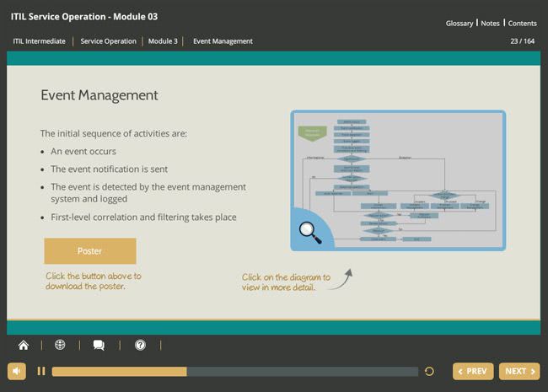Screen dimensions: 548x392
Task: Open the Contents menu
Action: [522, 24]
